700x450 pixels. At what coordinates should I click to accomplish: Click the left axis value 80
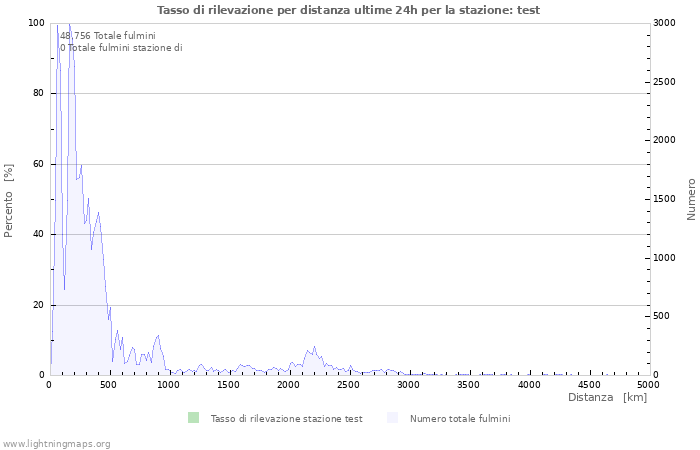[39, 93]
